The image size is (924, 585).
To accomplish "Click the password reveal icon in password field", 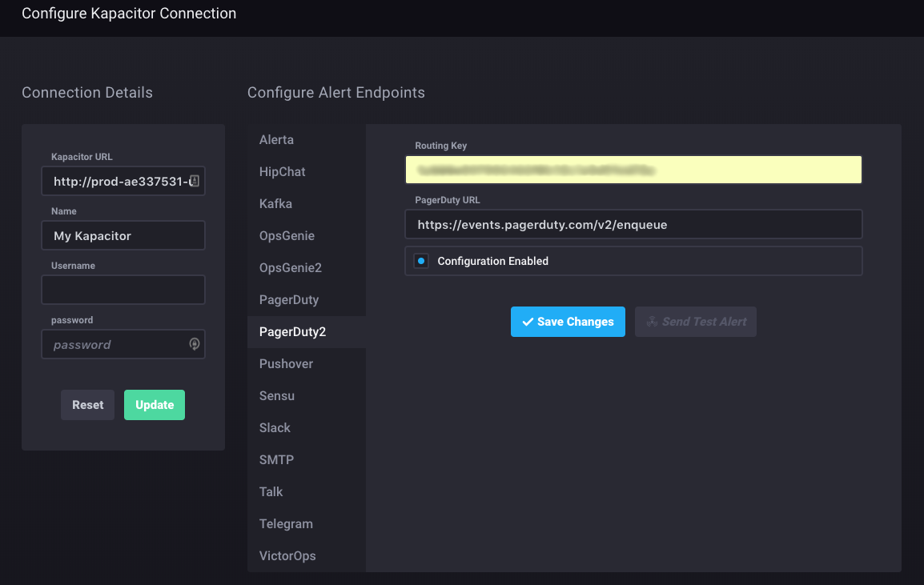I will tap(194, 343).
